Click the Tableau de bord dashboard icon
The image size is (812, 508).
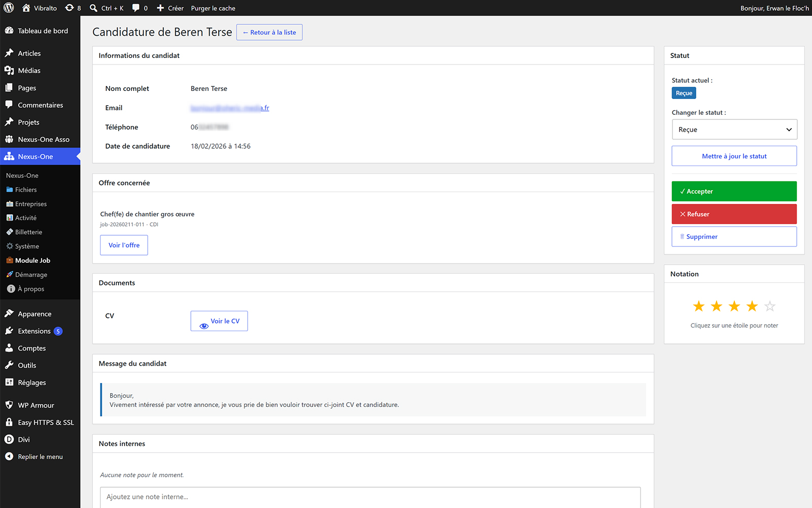click(9, 30)
